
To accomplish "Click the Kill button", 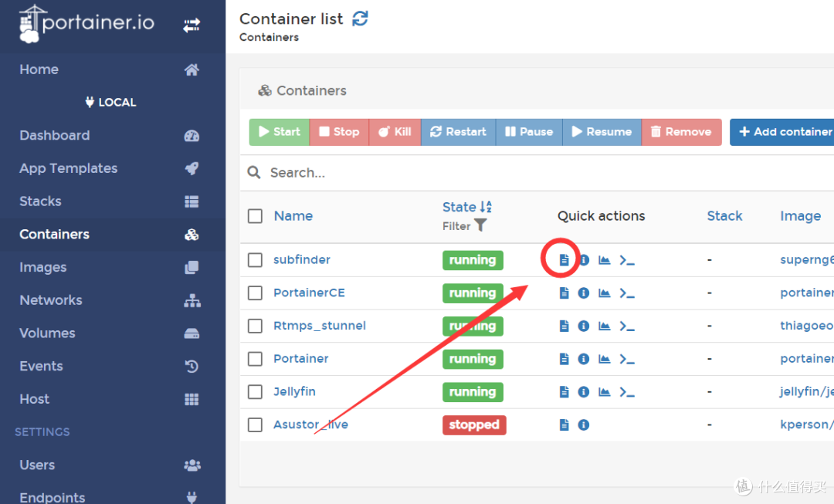I will click(395, 132).
